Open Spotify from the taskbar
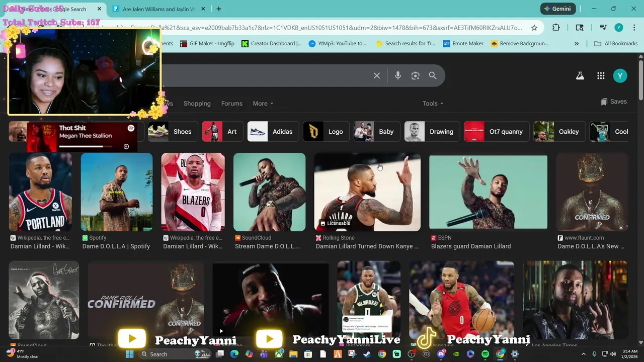 [485, 354]
